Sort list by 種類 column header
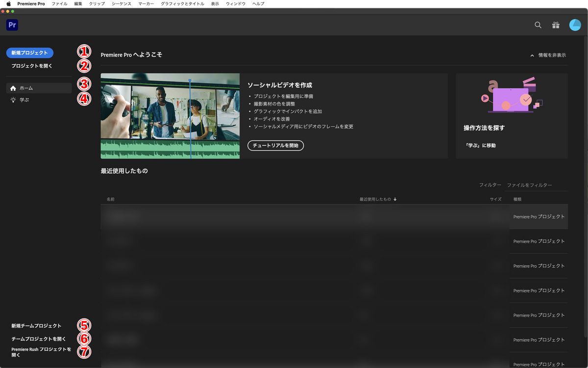Image resolution: width=588 pixels, height=368 pixels. pyautogui.click(x=517, y=199)
